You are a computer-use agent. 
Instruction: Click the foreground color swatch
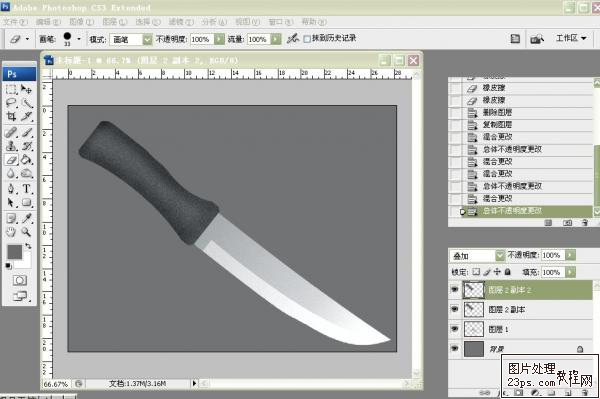click(15, 252)
